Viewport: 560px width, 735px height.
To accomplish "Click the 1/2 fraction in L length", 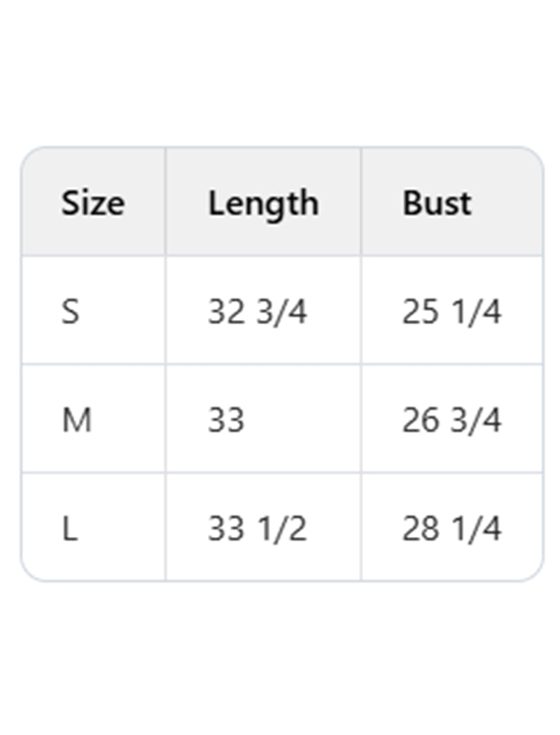I will pyautogui.click(x=281, y=529).
